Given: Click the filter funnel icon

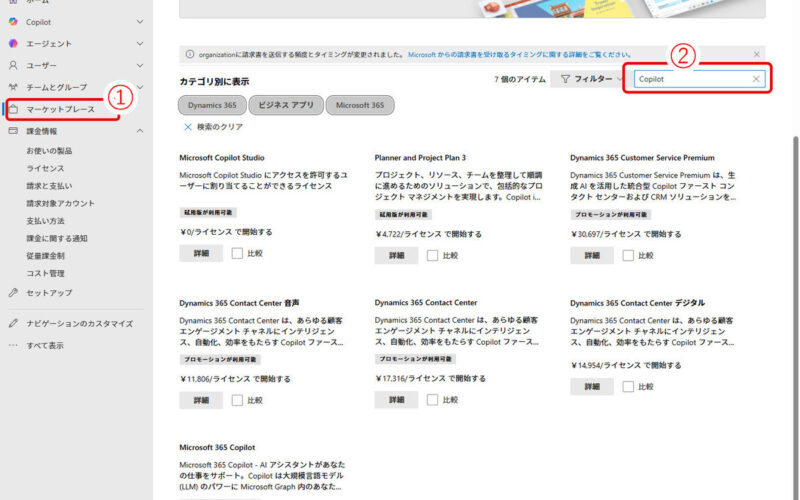Looking at the screenshot, I should [x=565, y=79].
